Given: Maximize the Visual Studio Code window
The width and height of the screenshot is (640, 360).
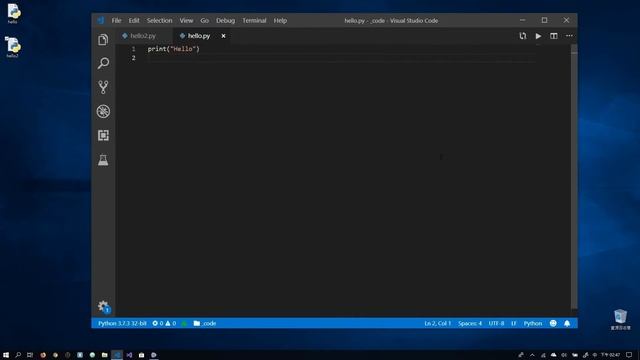Looking at the screenshot, I should tap(544, 20).
